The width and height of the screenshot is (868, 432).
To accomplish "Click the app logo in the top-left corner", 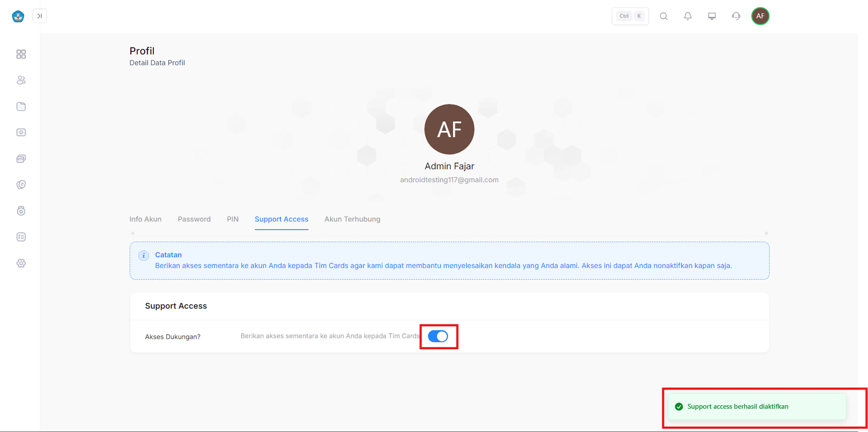I will (18, 16).
